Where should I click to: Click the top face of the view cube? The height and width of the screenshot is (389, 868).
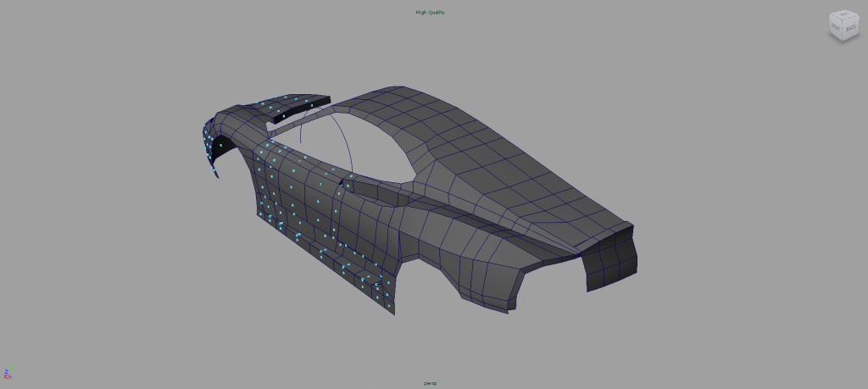[x=845, y=16]
